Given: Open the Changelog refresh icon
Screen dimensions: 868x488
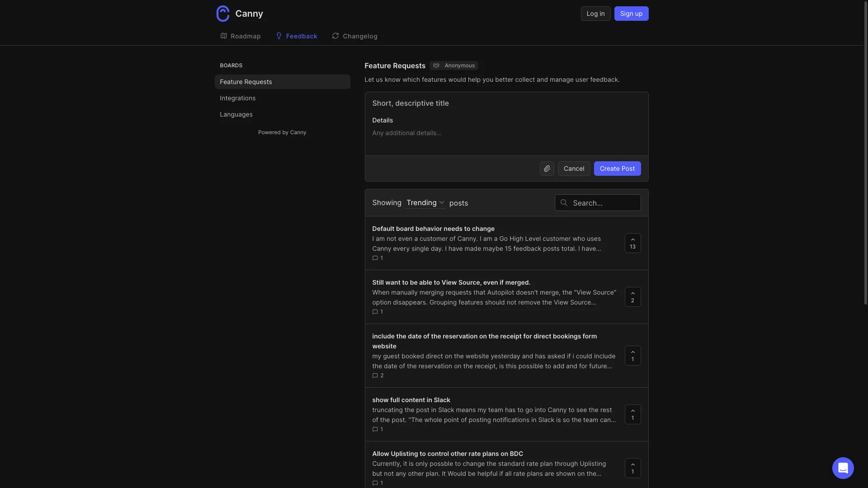Looking at the screenshot, I should coord(335,36).
